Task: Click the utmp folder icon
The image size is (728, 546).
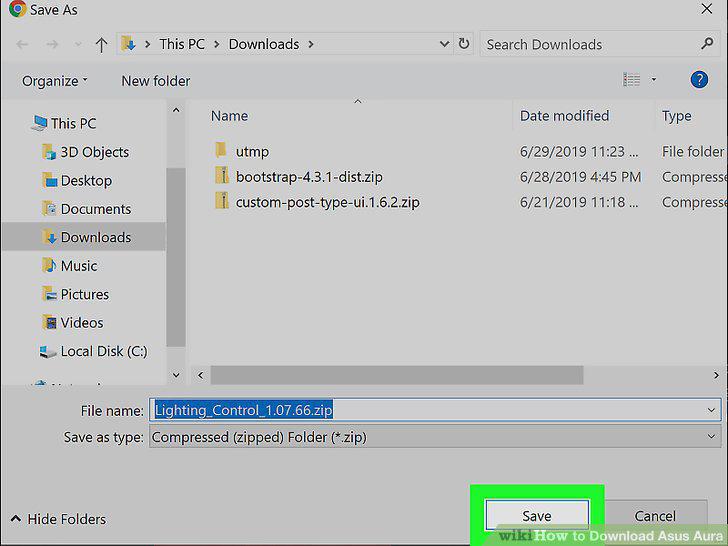Action: [x=221, y=150]
